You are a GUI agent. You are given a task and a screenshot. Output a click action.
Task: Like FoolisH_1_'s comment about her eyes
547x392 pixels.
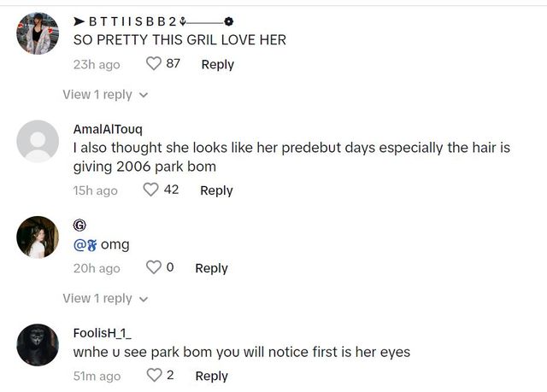[x=154, y=376]
